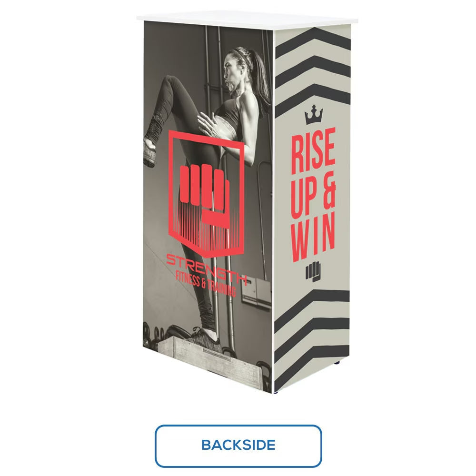Screen dimensions: 476x476
Task: Click the white counter top surface
Action: click(x=247, y=20)
